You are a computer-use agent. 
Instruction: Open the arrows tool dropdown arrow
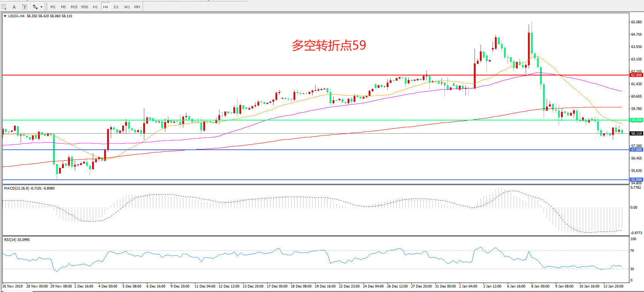point(41,7)
